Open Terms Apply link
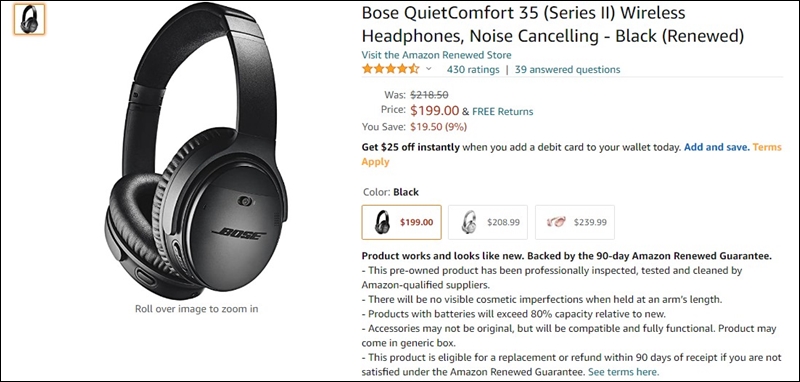800x382 pixels. [571, 155]
